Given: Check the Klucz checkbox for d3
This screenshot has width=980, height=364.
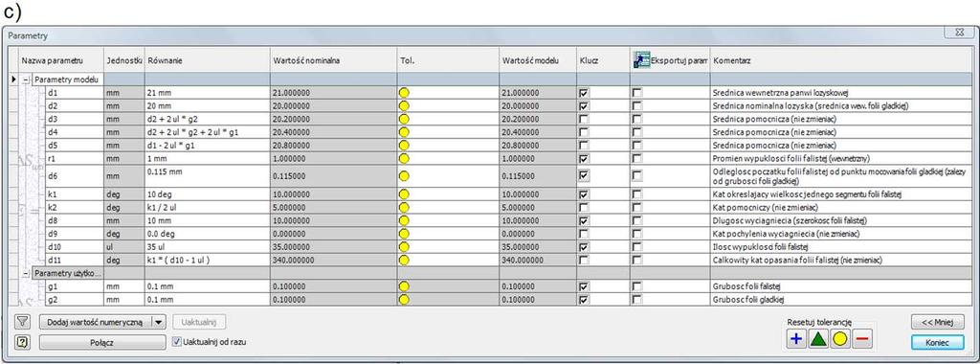Looking at the screenshot, I should [585, 119].
